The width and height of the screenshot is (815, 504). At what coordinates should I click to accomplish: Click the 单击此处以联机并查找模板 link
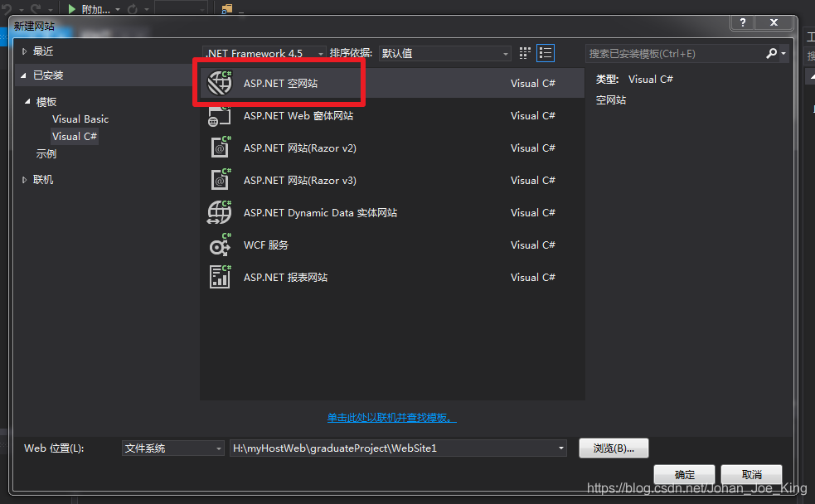click(391, 417)
